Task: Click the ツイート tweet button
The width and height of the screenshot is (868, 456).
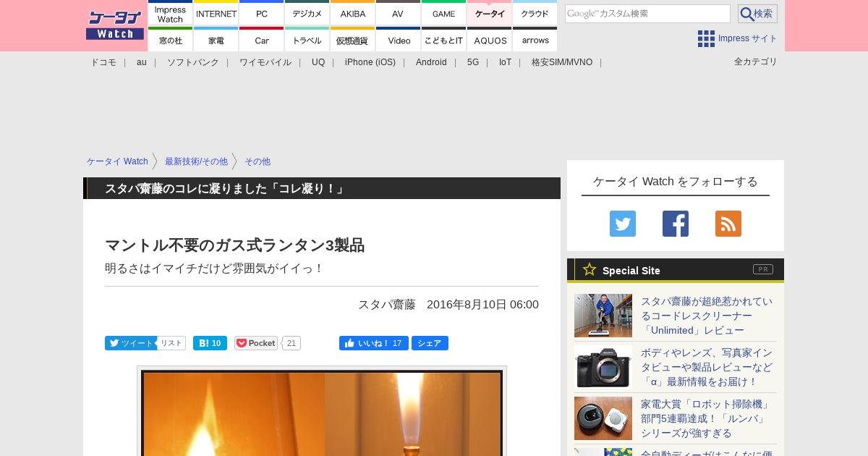Action: pyautogui.click(x=130, y=343)
